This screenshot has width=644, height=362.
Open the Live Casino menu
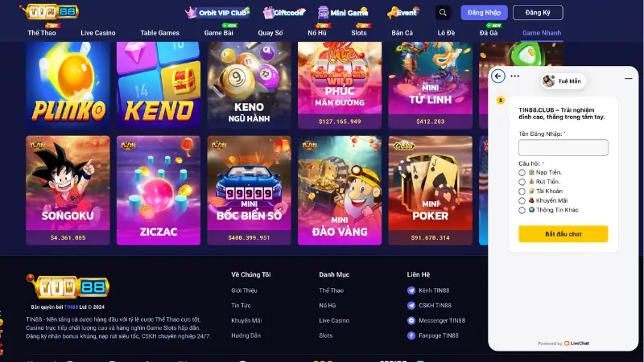[x=97, y=33]
